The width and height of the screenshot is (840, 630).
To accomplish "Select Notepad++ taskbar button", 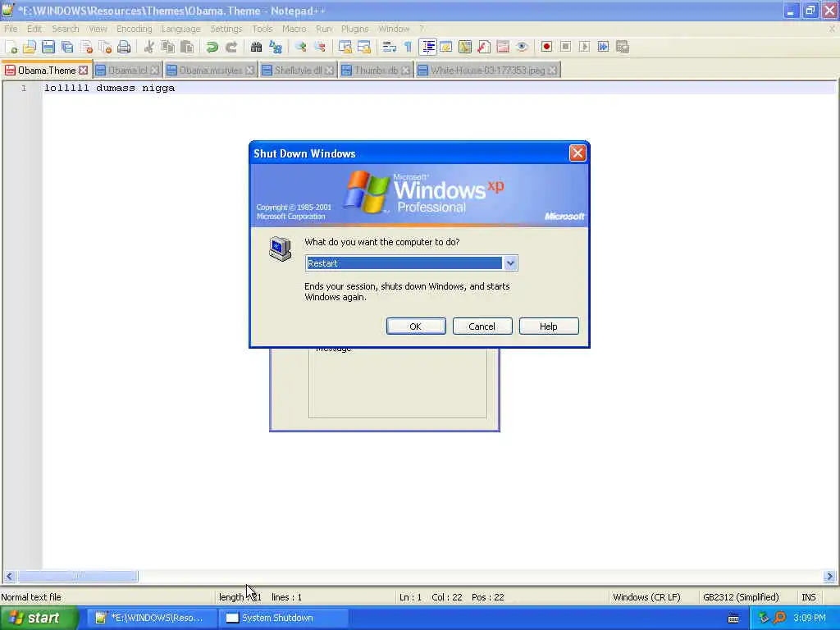I will tap(152, 618).
